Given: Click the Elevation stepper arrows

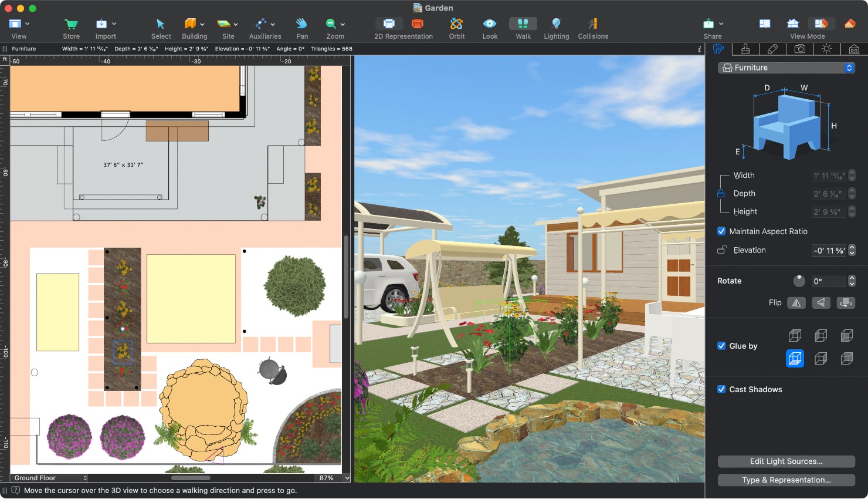Looking at the screenshot, I should point(852,250).
